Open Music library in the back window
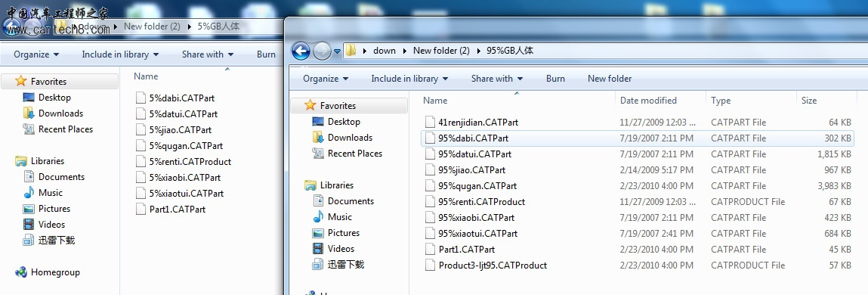Viewport: 868px width, 295px height. [51, 193]
